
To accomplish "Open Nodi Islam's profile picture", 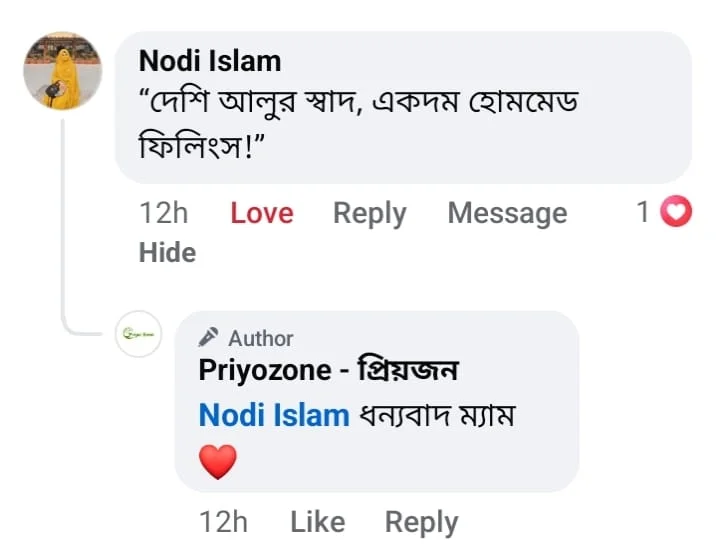I will click(63, 71).
